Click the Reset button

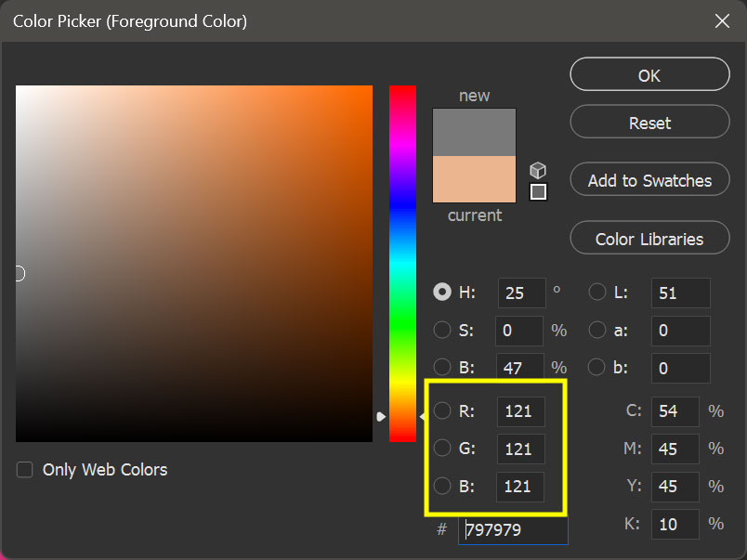pos(649,122)
